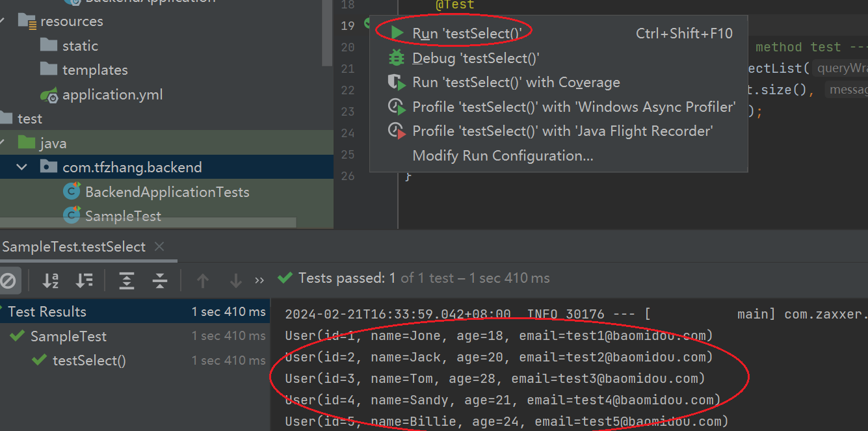Click the SampleTest class icon in project tree
Screen dimensions: 868x431
(72, 215)
